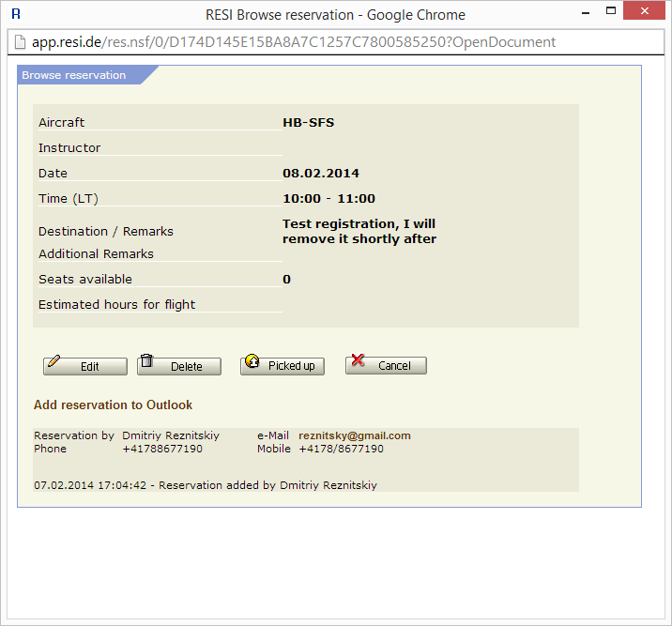Click the Picked up button icon
Viewport: 672px width, 626px height.
click(x=252, y=362)
